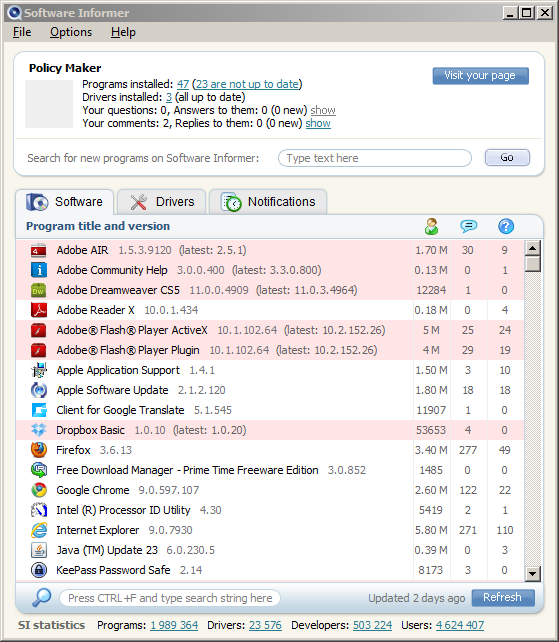Open the Options menu
Screen dimensions: 559x642
(x=71, y=32)
